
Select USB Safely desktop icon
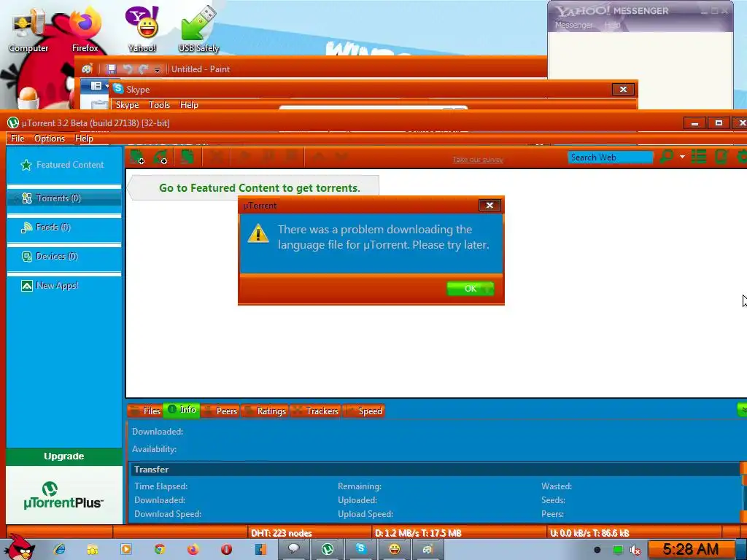point(198,29)
